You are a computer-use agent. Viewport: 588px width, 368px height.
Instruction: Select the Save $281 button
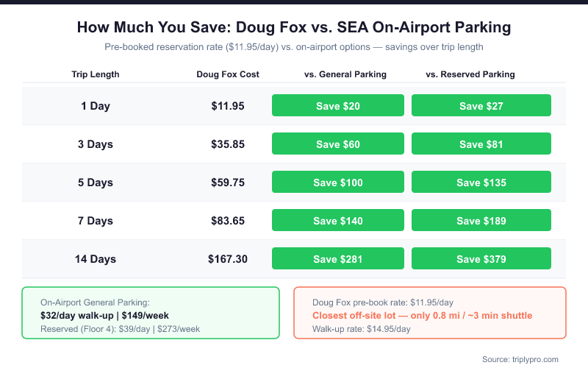point(338,259)
